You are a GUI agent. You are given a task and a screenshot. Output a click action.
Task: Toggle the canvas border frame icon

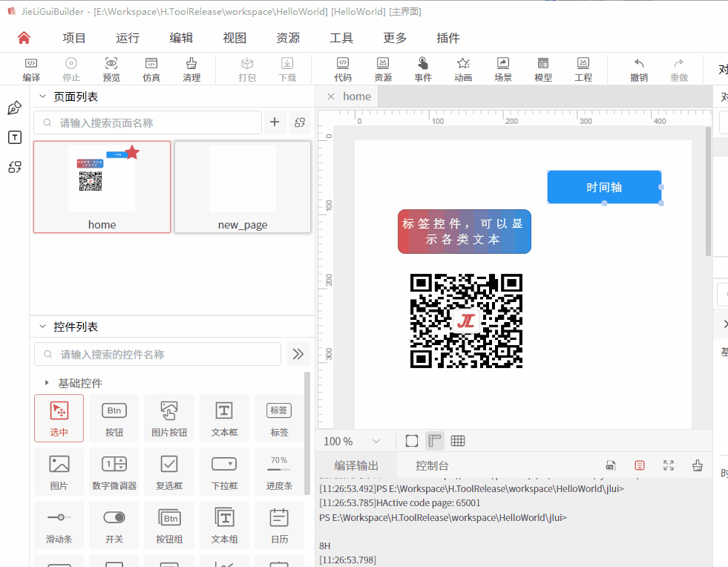pos(412,441)
